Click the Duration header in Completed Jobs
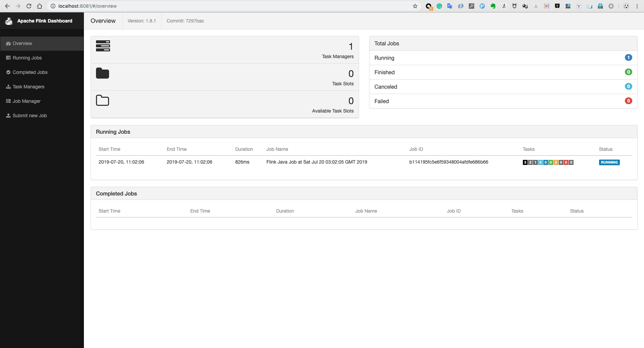The width and height of the screenshot is (644, 348). click(x=285, y=211)
